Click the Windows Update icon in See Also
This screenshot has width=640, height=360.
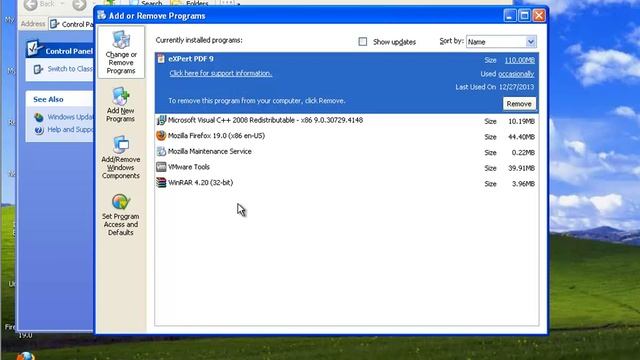click(39, 118)
